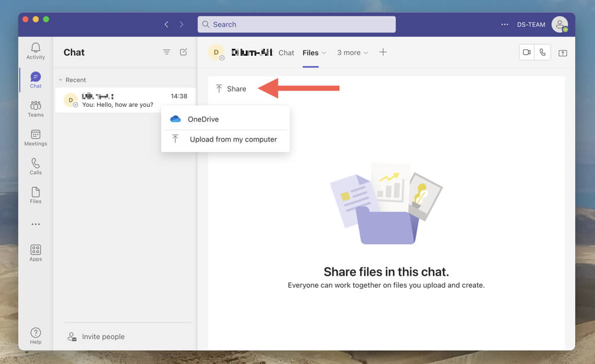This screenshot has width=595, height=364.
Task: Click the Share button
Action: click(231, 89)
